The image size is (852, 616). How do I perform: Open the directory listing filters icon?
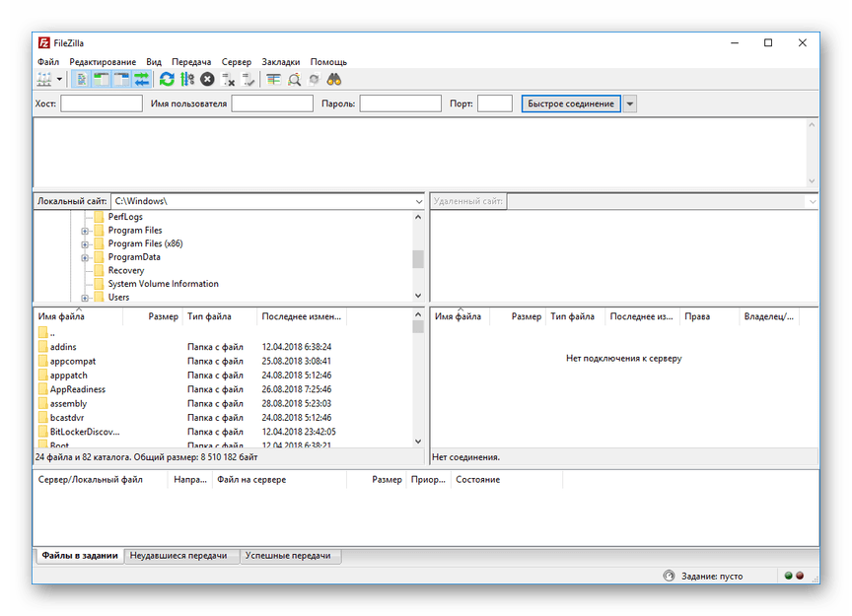tap(273, 80)
